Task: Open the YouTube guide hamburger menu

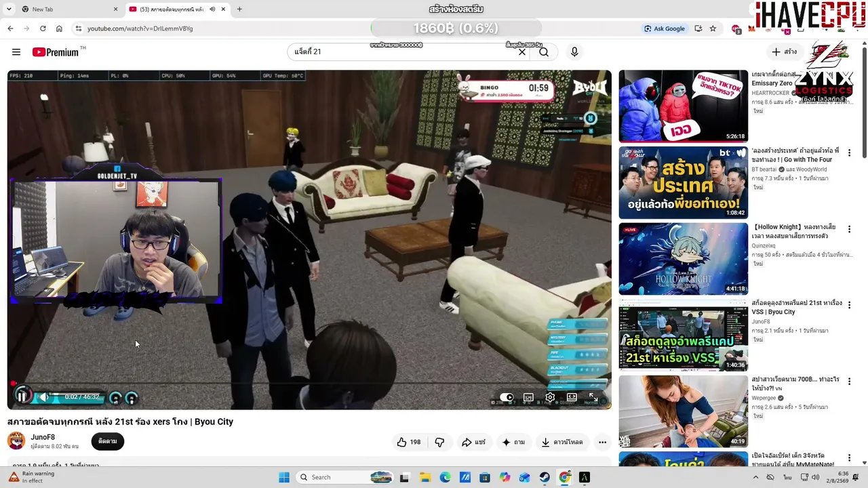Action: (16, 52)
